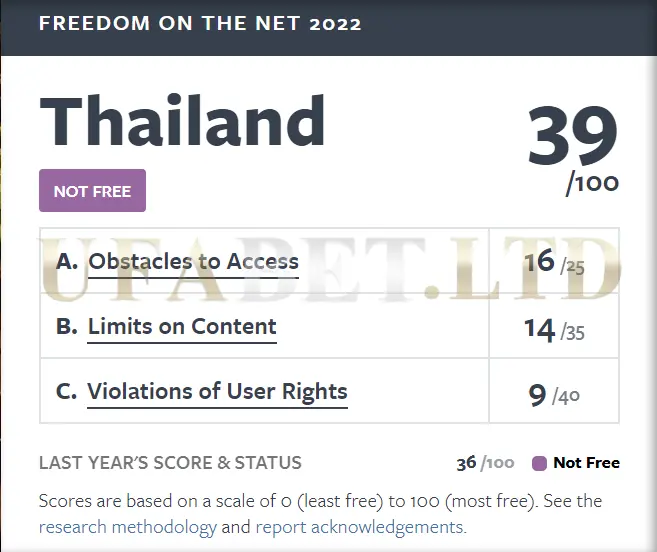
Task: Click the Thailand country heading
Action: point(182,120)
